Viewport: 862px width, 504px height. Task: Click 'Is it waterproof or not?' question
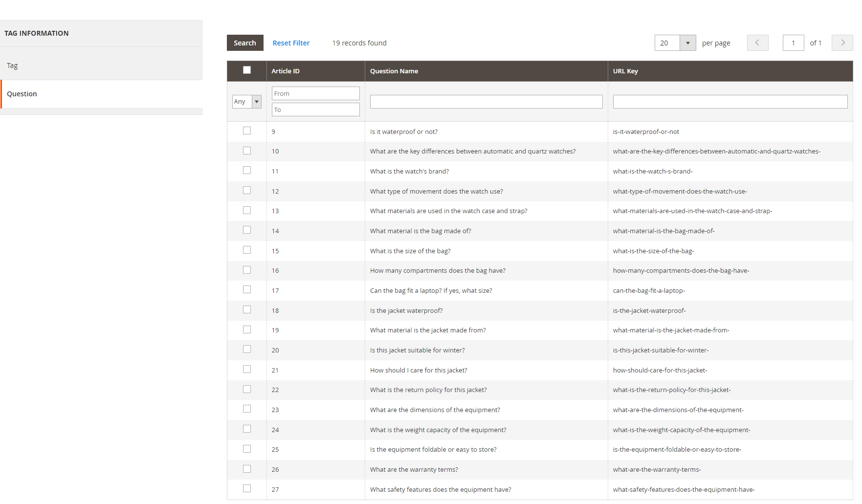pyautogui.click(x=404, y=131)
